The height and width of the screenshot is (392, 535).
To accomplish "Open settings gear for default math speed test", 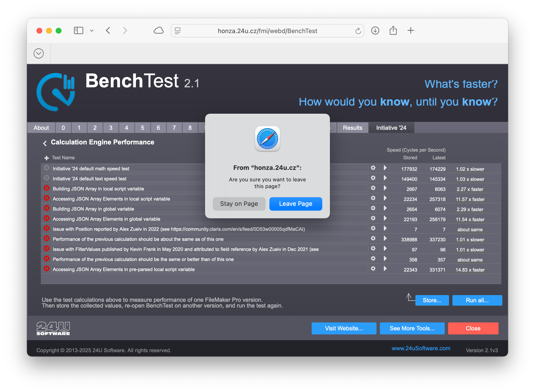I will pos(373,168).
